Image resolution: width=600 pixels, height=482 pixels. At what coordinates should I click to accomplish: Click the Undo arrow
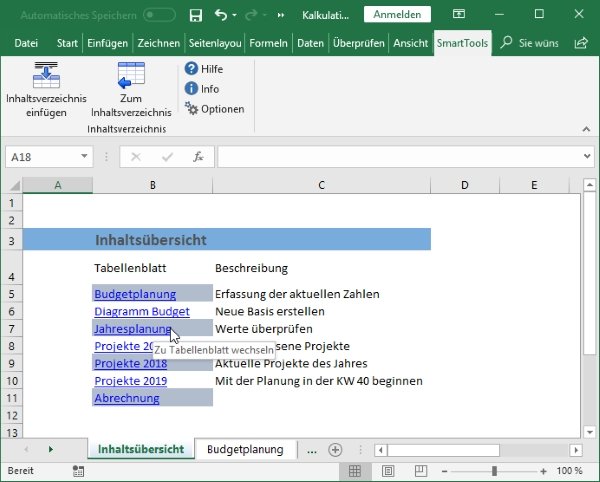(221, 15)
